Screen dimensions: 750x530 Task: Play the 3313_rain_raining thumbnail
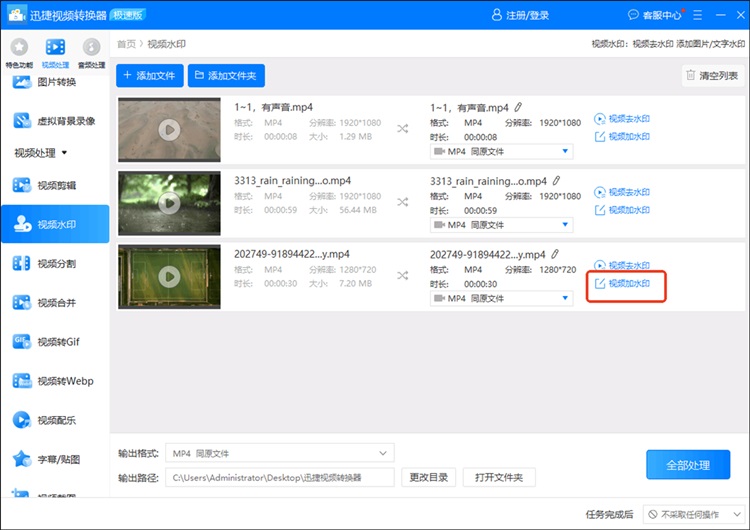(x=169, y=203)
